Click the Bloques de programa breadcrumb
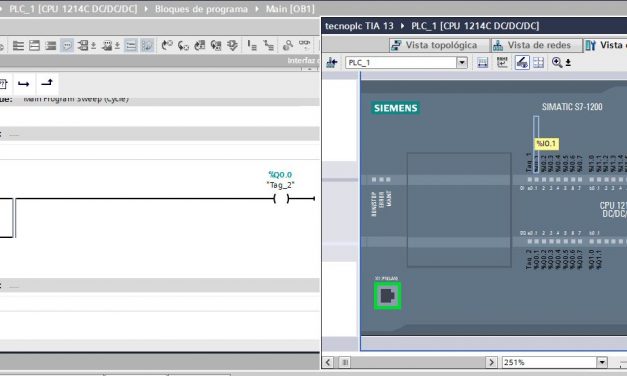This screenshot has height=376, width=627. (201, 9)
